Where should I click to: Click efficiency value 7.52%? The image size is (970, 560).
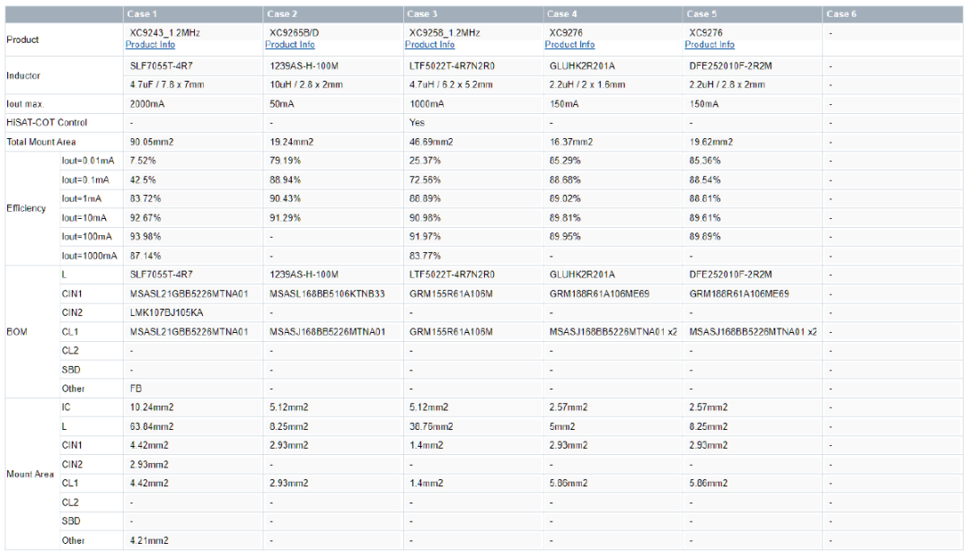pos(143,161)
